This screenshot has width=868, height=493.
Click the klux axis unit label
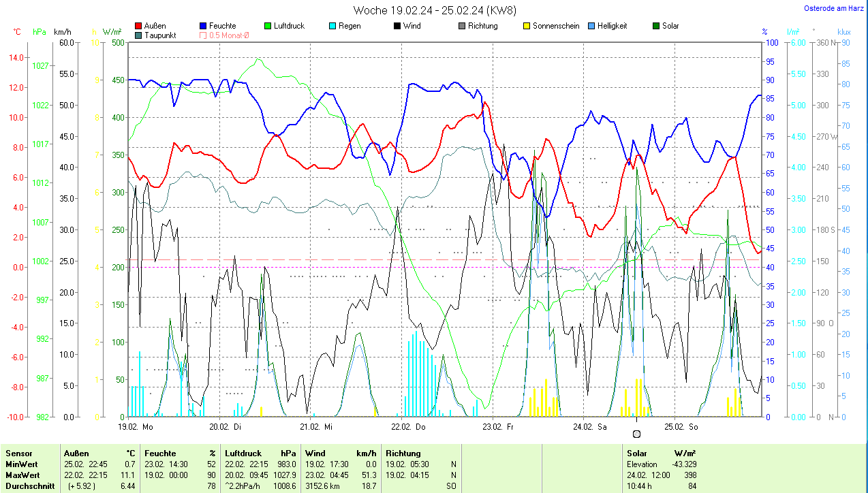click(843, 32)
